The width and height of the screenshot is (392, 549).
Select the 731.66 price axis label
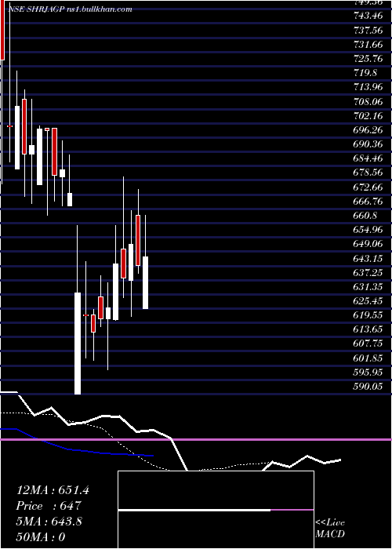click(x=368, y=44)
